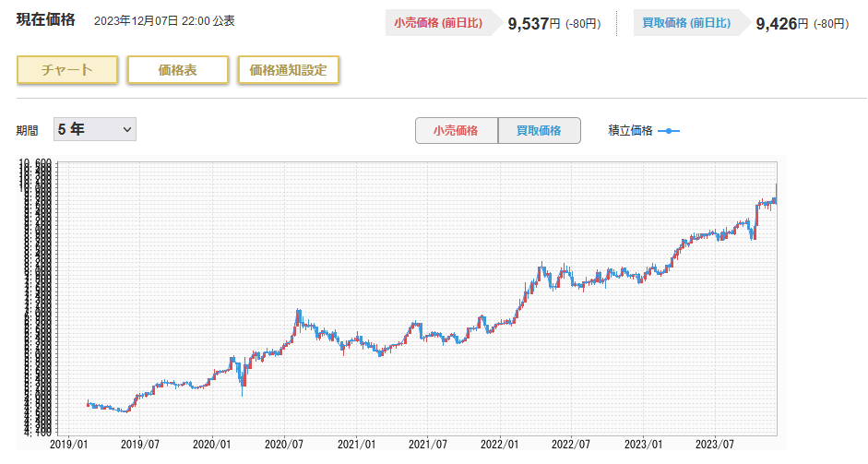Click the red 小売価格 (前日比) header badge
Viewport: 868px width, 464px height.
coord(438,23)
